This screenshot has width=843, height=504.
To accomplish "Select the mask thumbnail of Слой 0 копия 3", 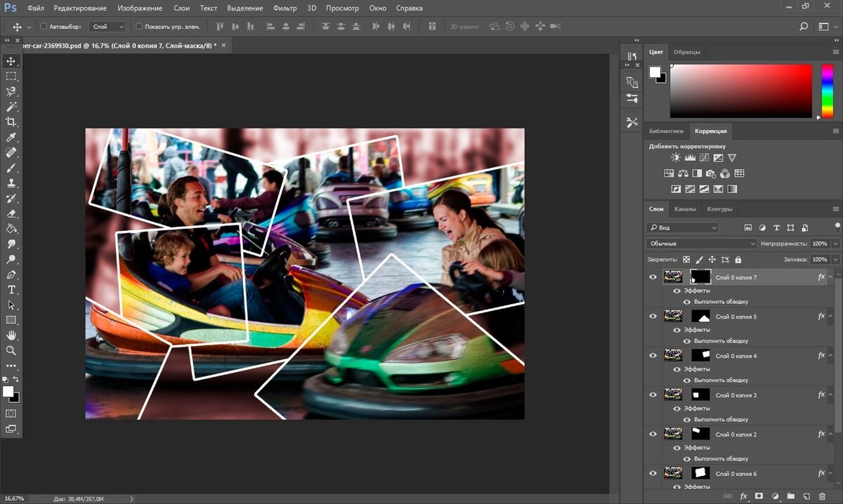I will 700,395.
